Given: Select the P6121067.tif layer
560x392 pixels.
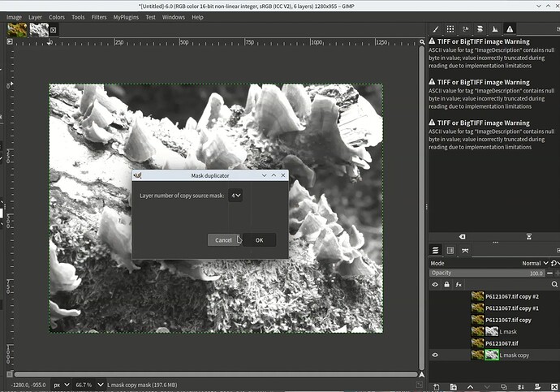Looking at the screenshot, I should click(502, 343).
